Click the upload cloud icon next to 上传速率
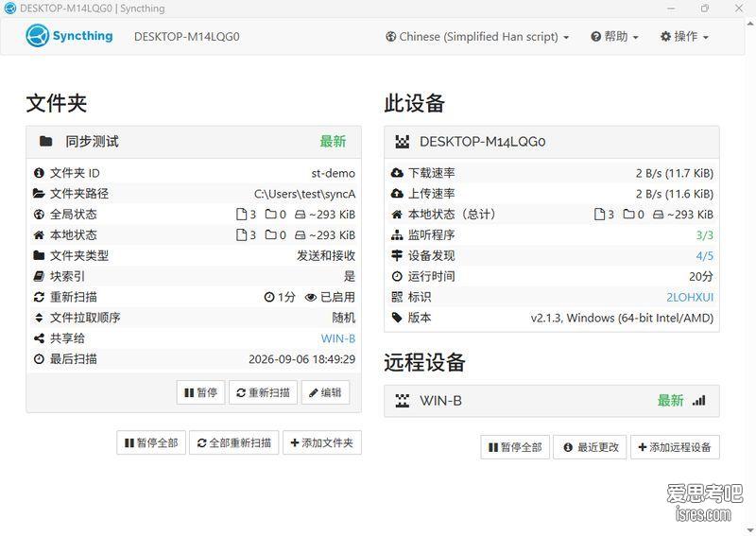756x536 pixels. coord(397,194)
